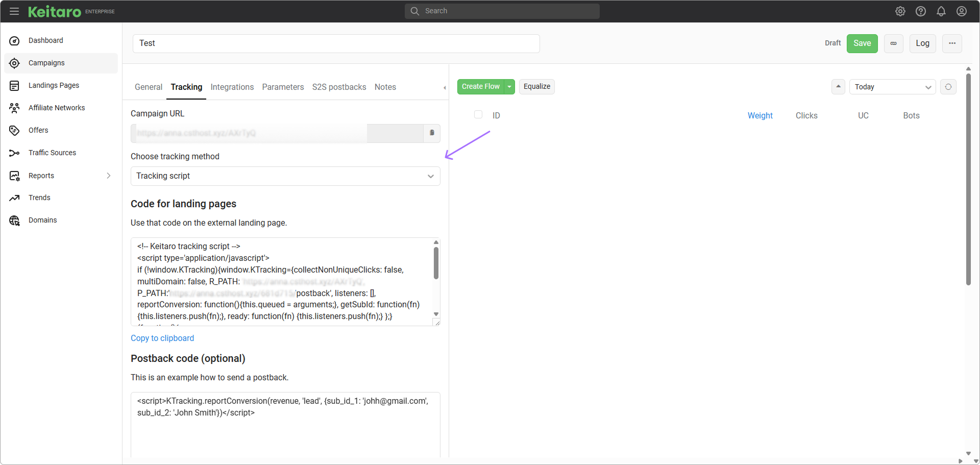Viewport: 980px width, 465px height.
Task: Click the flows panel vertical scrollbar
Action: click(x=968, y=179)
